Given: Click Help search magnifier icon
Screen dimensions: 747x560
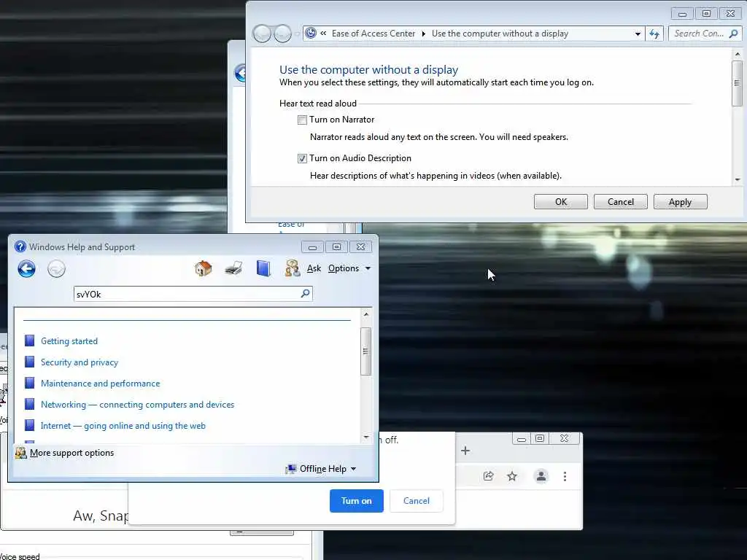Looking at the screenshot, I should (x=306, y=293).
